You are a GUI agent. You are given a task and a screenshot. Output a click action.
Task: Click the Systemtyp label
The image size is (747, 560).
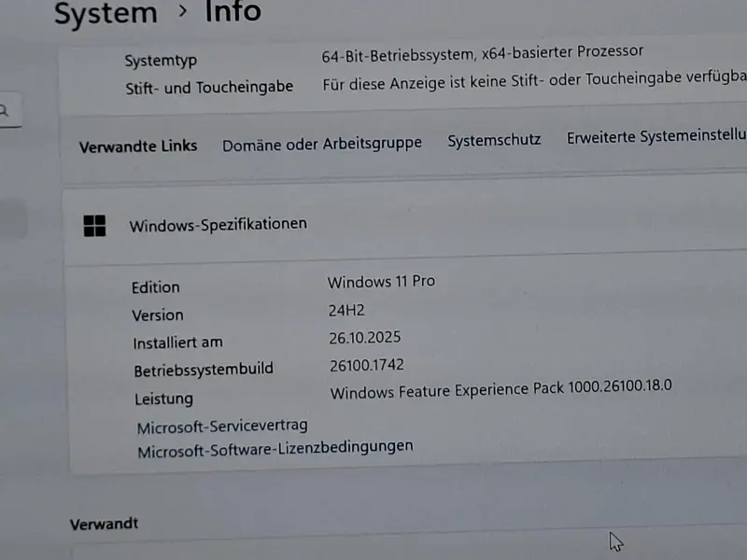161,61
